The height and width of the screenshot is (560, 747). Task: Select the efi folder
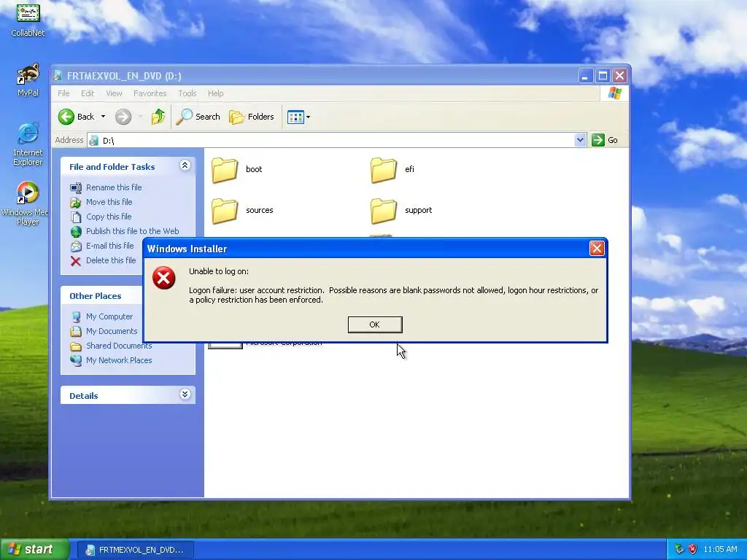click(392, 169)
